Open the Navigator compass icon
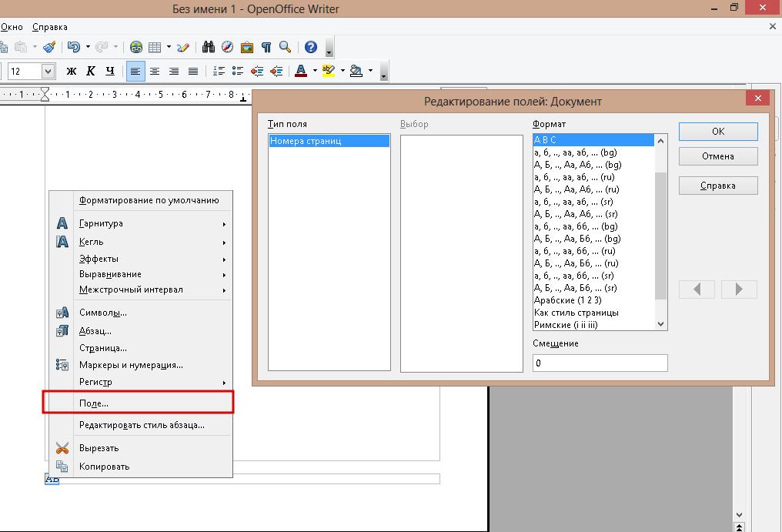Viewport: 782px width, 532px height. point(227,47)
